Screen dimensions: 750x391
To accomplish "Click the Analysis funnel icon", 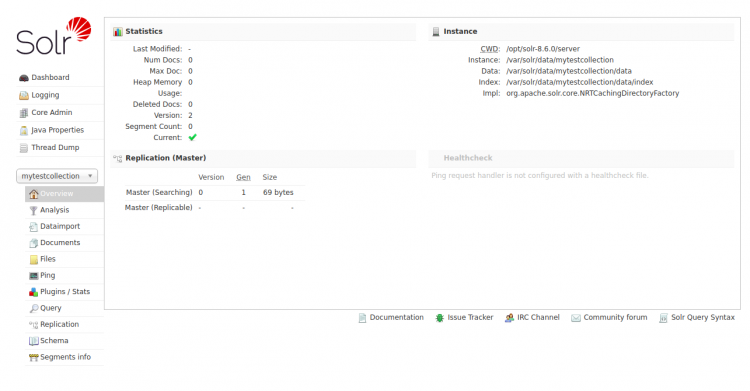I will click(x=33, y=211).
